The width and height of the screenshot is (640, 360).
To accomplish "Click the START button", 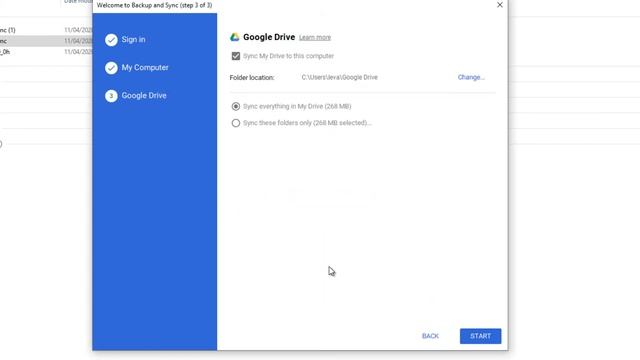I will (480, 336).
